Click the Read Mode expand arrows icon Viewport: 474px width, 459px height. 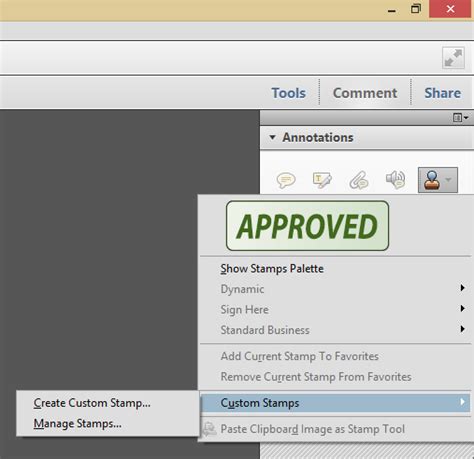[x=453, y=58]
